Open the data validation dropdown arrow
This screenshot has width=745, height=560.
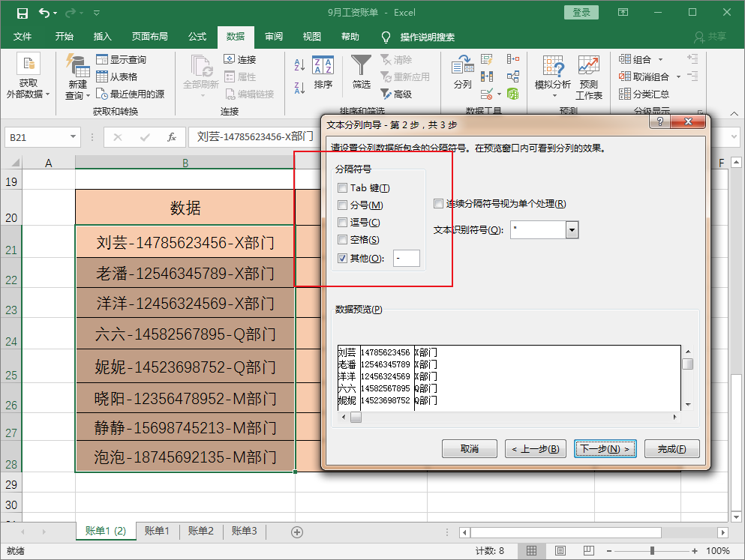[500, 94]
